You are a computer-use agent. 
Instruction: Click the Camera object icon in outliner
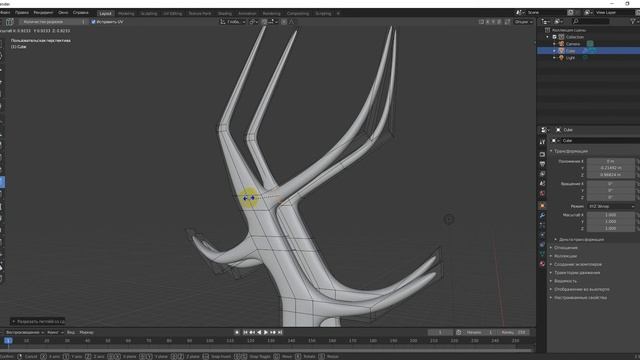[562, 44]
